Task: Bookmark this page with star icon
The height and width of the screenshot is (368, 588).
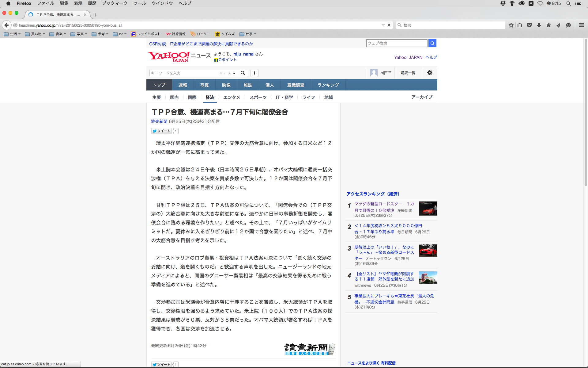Action: coord(511,25)
